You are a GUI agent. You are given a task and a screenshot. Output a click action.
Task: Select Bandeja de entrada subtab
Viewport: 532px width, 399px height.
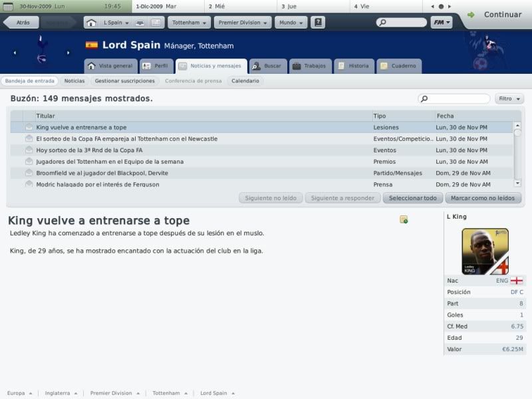point(29,81)
